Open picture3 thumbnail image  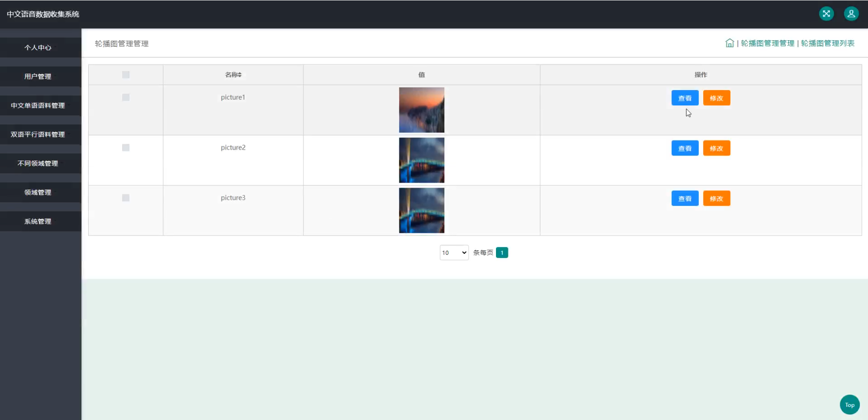point(421,210)
